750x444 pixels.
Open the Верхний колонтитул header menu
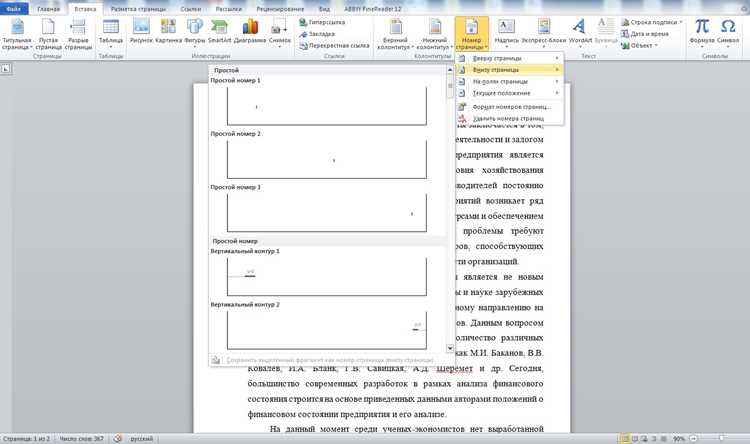(x=396, y=34)
